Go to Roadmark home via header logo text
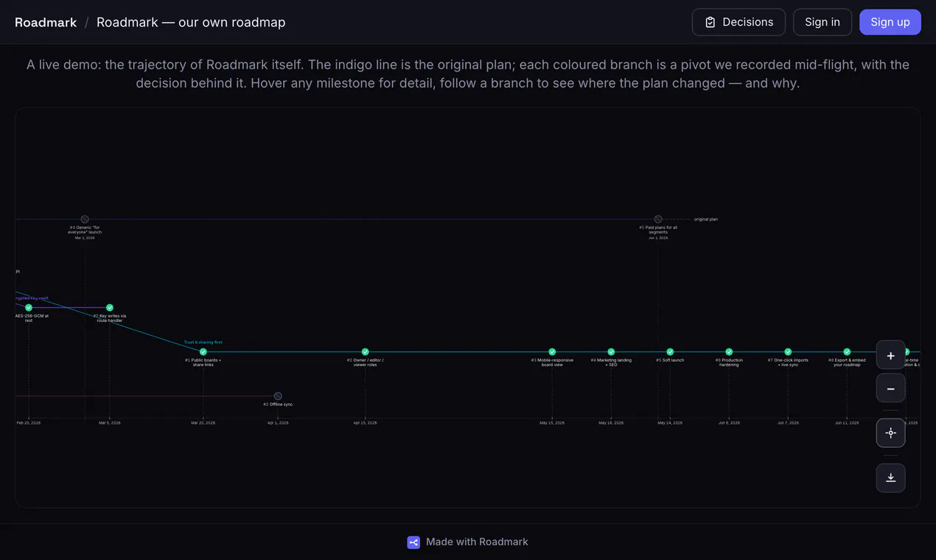 click(x=46, y=22)
